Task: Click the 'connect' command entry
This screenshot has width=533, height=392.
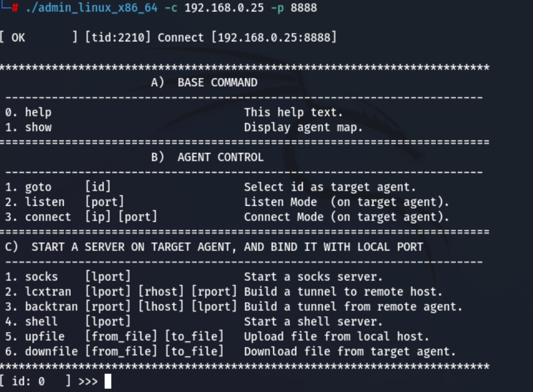Action: tap(48, 217)
